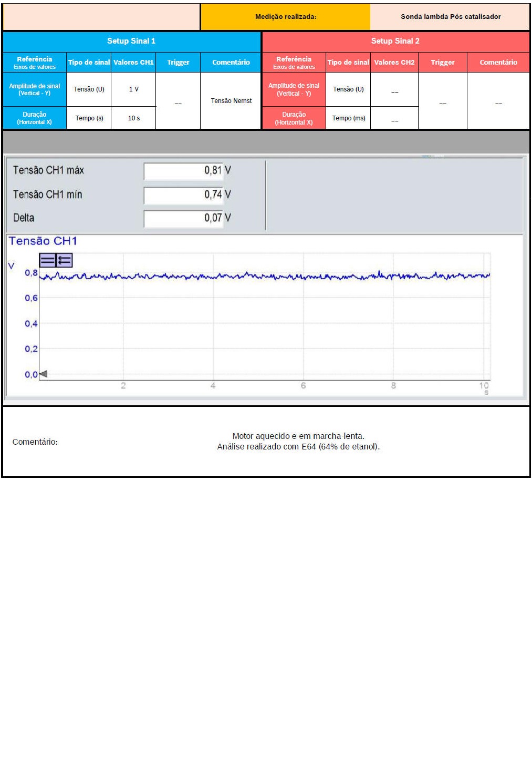This screenshot has height=758, width=532.
Task: Click the Medição realizada yellow cell
Action: tap(285, 17)
